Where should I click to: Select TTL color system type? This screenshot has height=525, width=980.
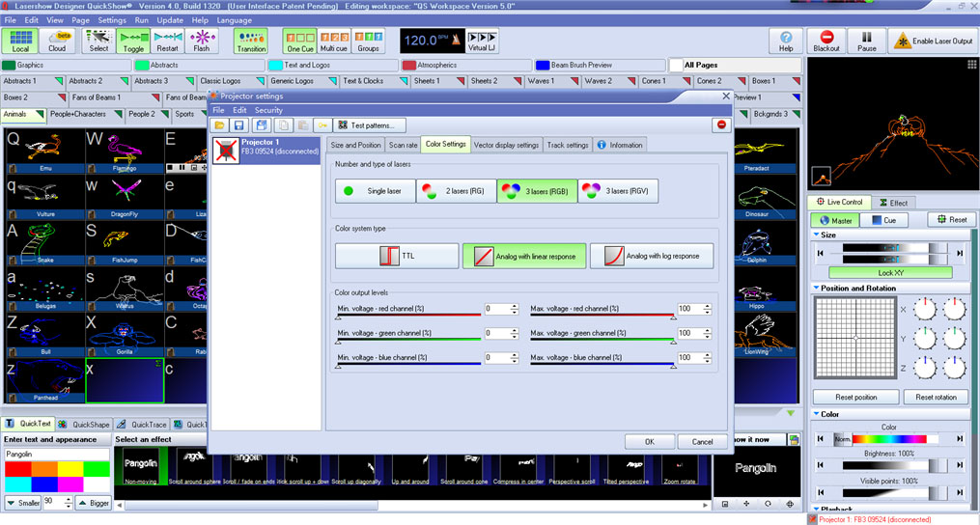tap(397, 256)
